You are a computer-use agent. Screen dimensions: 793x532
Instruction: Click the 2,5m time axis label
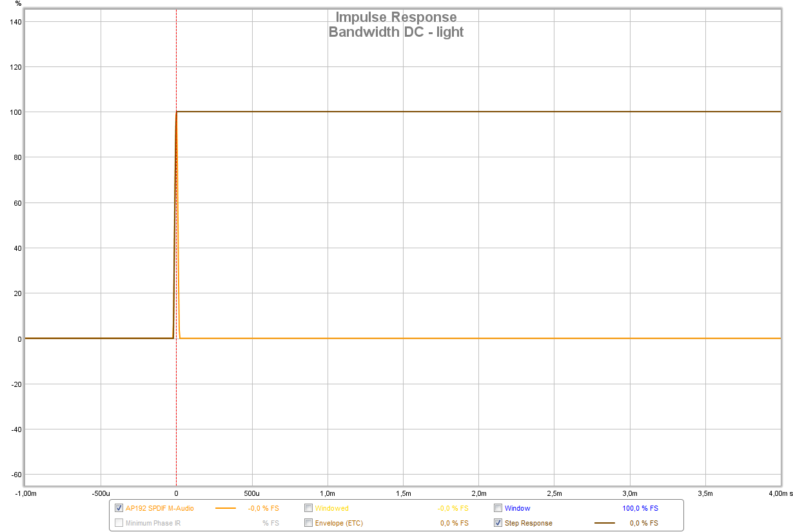coord(554,493)
